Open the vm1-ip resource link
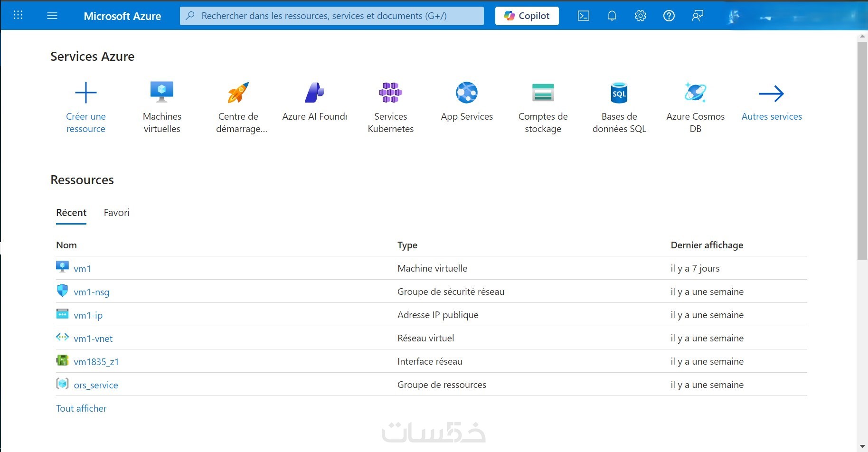Viewport: 868px width, 452px height. [x=88, y=315]
